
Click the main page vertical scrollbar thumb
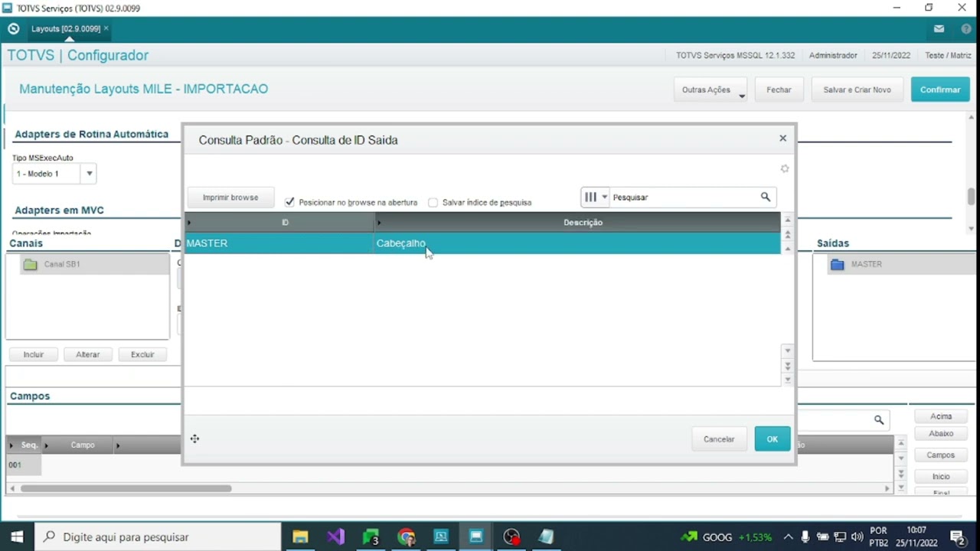point(971,197)
